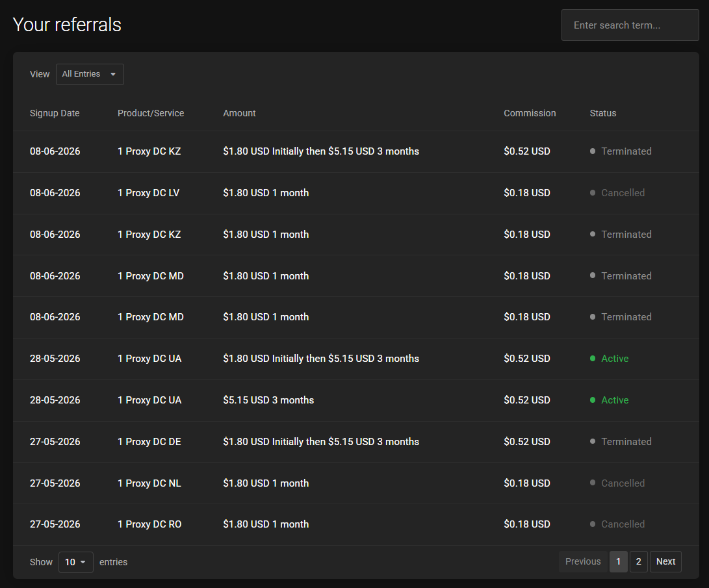The height and width of the screenshot is (588, 709).
Task: Click status dot in Proxy DC DE row
Action: (x=592, y=441)
